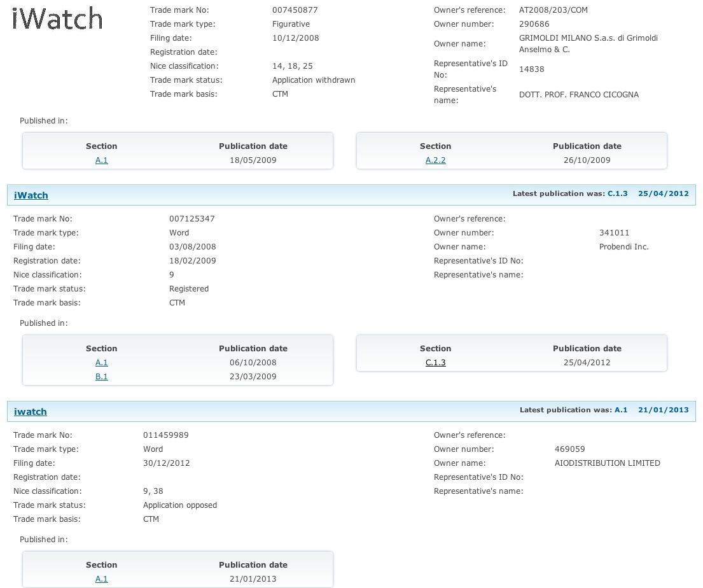Click Nice classification 9, 38

pyautogui.click(x=153, y=491)
